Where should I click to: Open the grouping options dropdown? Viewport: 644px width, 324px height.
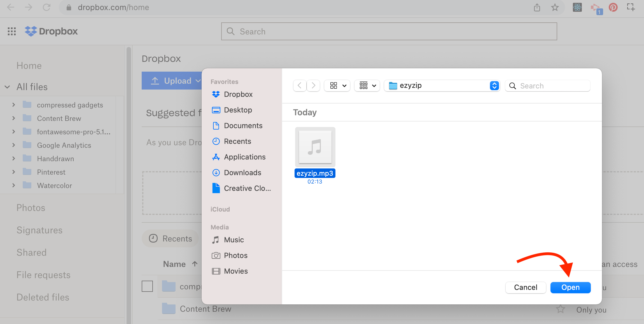point(367,86)
